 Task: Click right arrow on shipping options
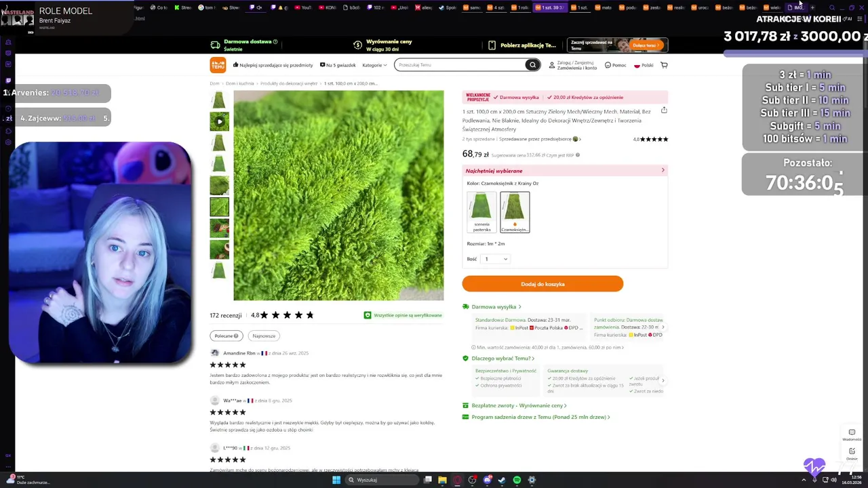tap(663, 327)
